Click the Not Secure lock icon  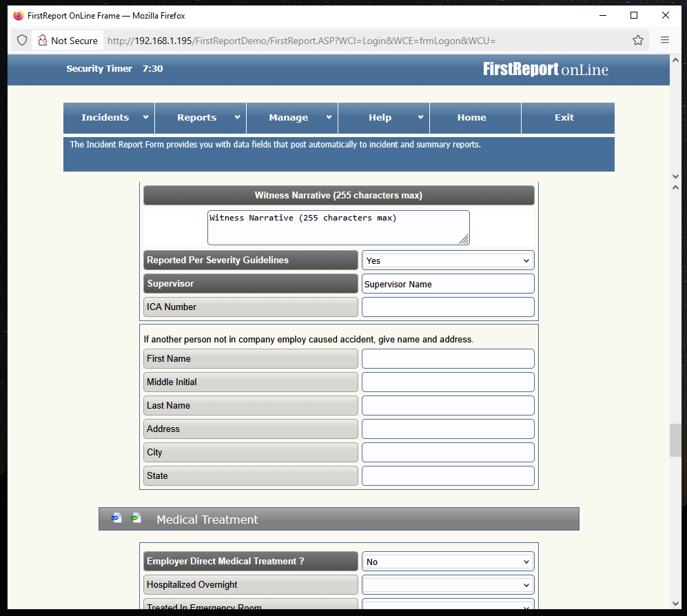43,40
